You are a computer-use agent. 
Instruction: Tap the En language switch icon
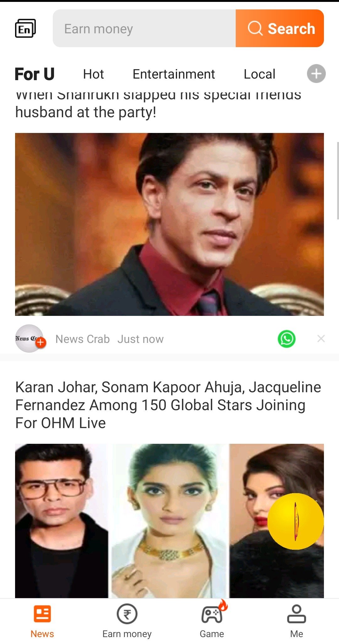click(x=25, y=29)
